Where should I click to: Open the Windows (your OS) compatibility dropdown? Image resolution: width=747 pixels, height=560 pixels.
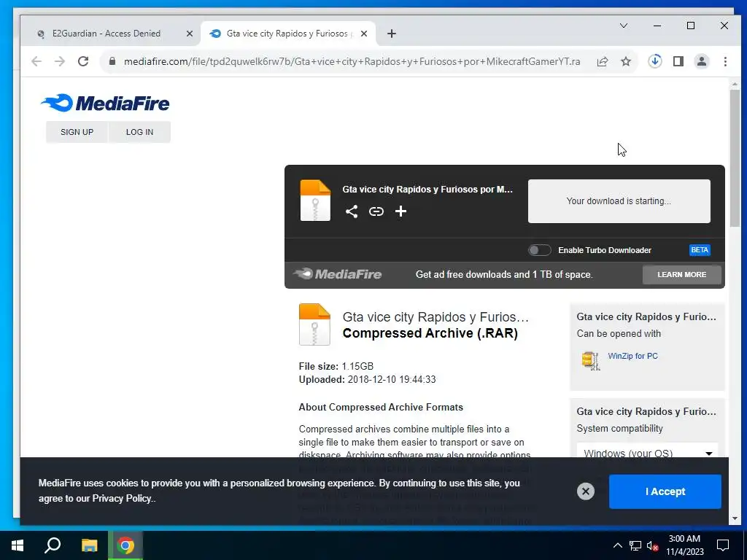(647, 451)
